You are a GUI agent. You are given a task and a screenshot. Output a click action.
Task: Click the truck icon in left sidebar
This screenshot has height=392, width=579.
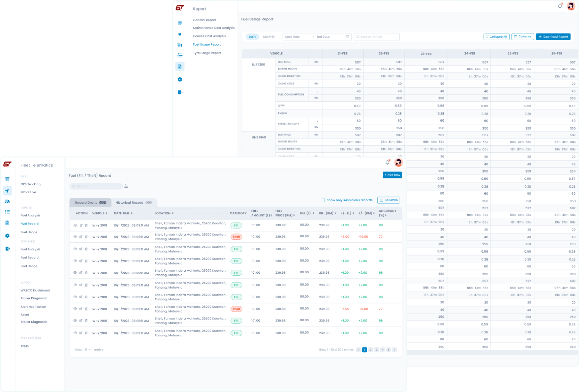point(7,201)
